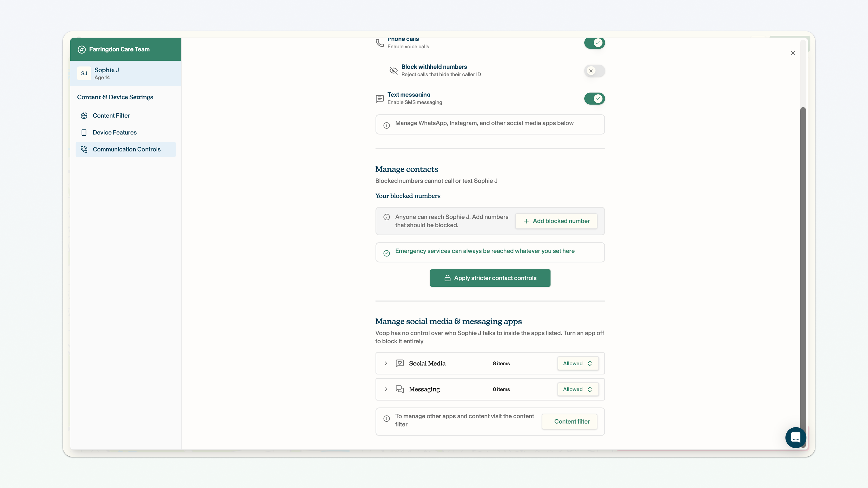Click the Communication Controls phone icon
The height and width of the screenshot is (488, 868).
tap(84, 150)
